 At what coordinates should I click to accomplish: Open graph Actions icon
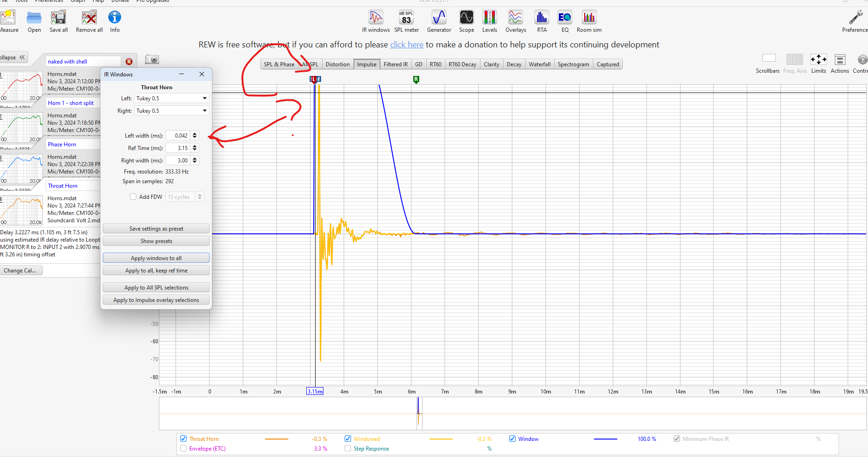pyautogui.click(x=840, y=60)
